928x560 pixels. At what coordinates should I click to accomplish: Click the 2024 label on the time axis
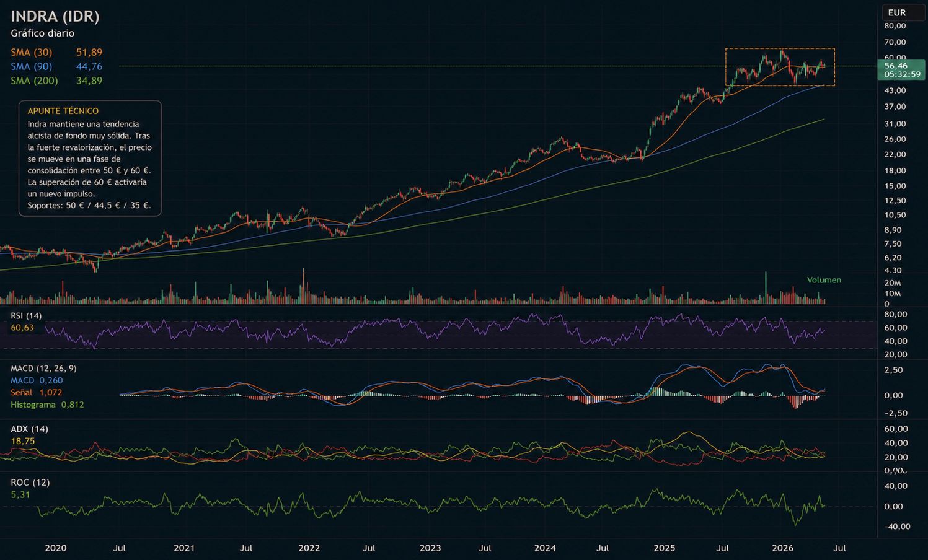pos(545,548)
